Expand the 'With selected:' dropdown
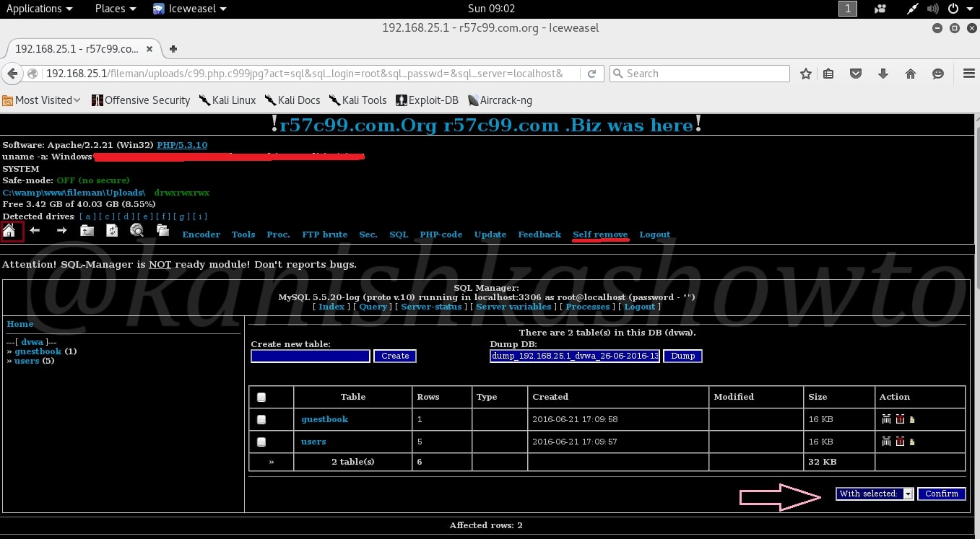The width and height of the screenshot is (980, 539). click(875, 494)
